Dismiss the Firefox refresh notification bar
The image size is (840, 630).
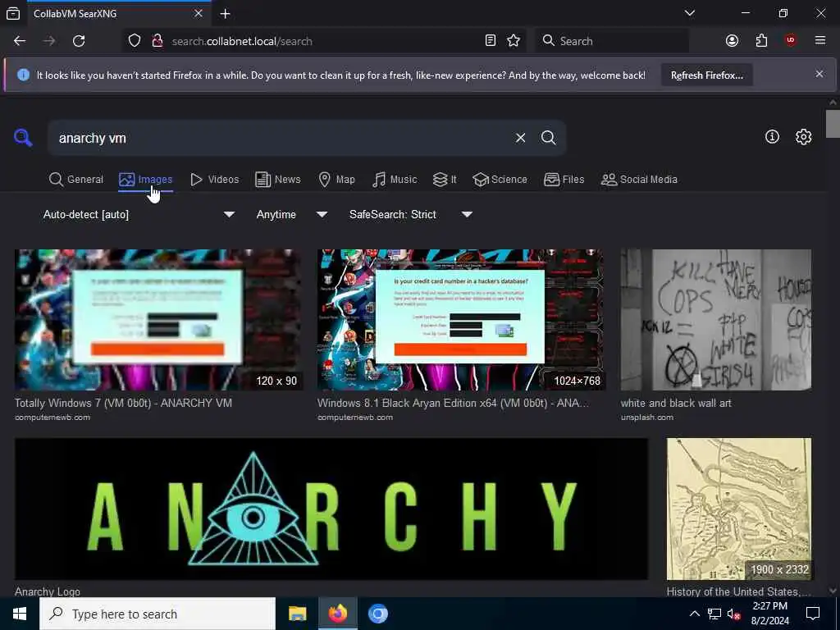(x=819, y=74)
